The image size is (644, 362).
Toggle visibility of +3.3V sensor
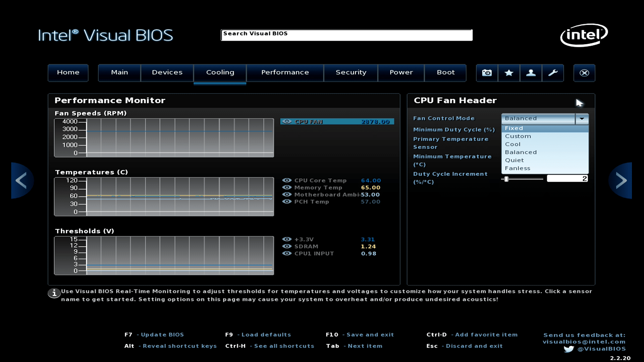point(287,239)
